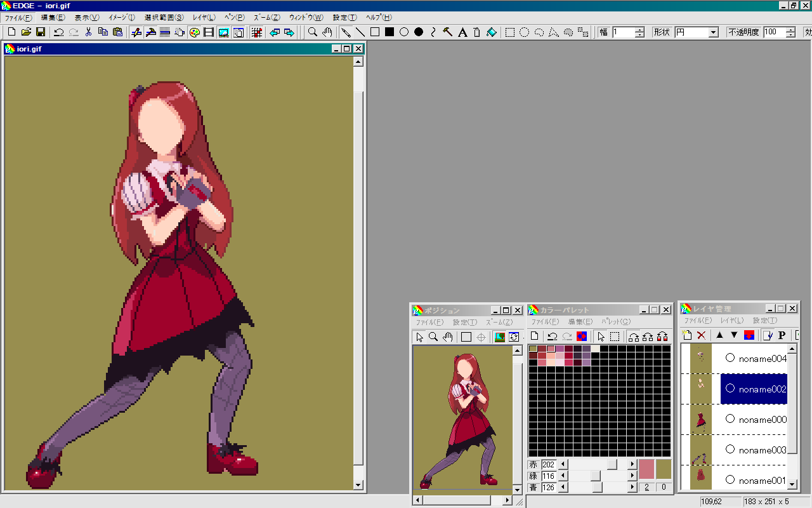Click the filled circle shape tool

(419, 32)
